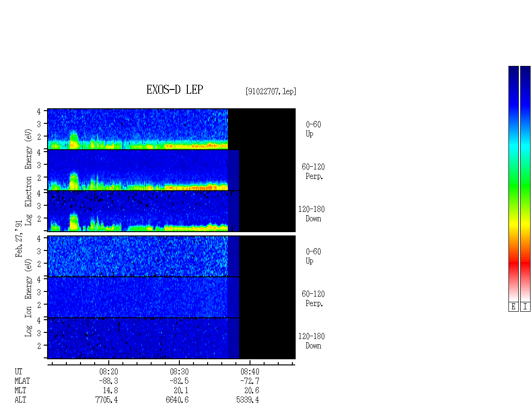The height and width of the screenshot is (412, 532).
Task: Click the electron 0-60 Up panel label
Action: click(x=313, y=129)
